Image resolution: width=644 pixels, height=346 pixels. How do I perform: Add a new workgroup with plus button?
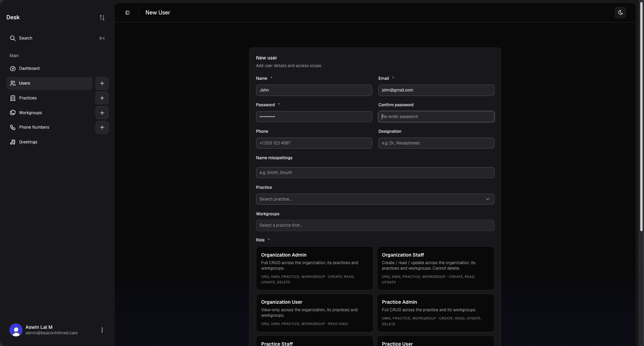(x=102, y=113)
